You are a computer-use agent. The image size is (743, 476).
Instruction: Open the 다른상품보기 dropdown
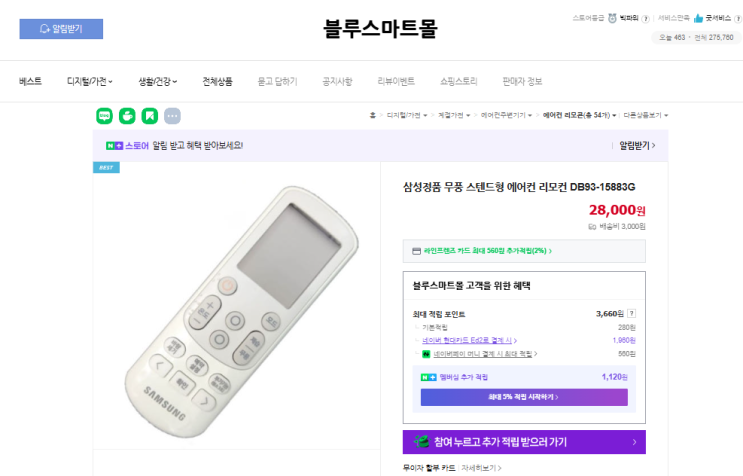point(645,115)
